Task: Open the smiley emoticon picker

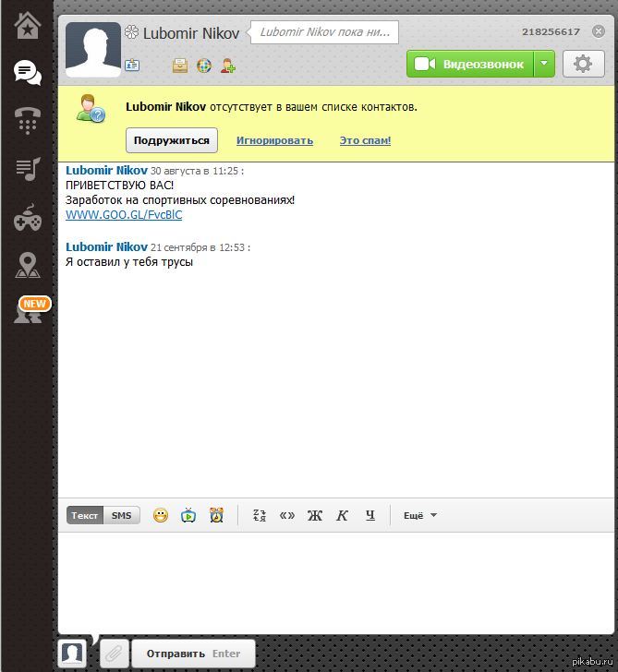Action: click(161, 515)
